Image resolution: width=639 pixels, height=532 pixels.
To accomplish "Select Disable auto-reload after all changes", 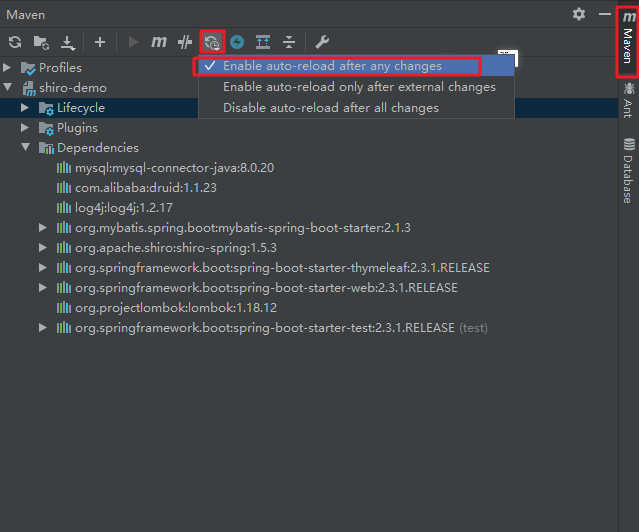I will [x=356, y=108].
